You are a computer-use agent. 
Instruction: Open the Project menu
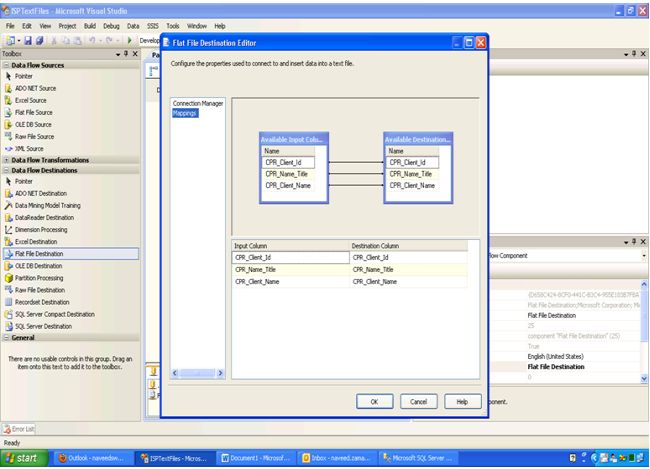click(67, 26)
